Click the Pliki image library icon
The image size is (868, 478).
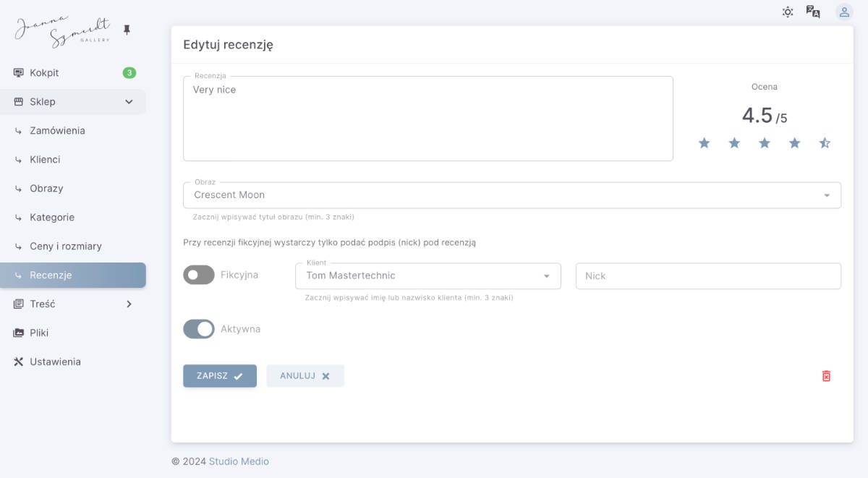click(19, 333)
